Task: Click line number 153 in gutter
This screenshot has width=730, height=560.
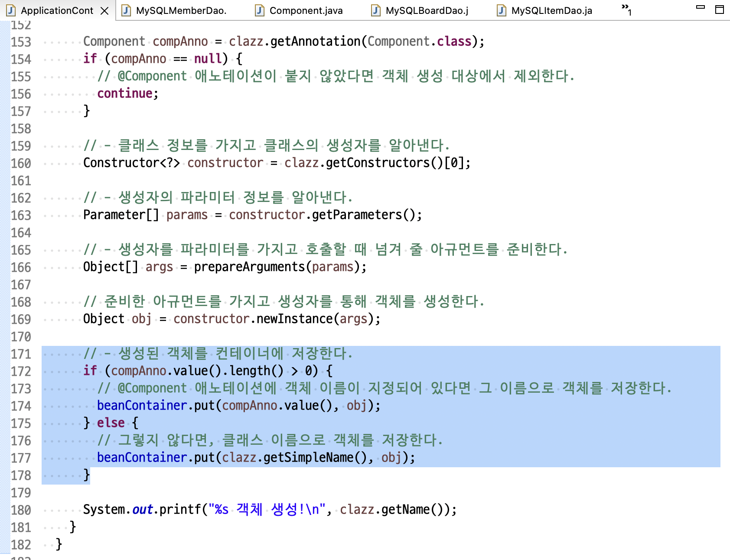Action: (x=21, y=42)
